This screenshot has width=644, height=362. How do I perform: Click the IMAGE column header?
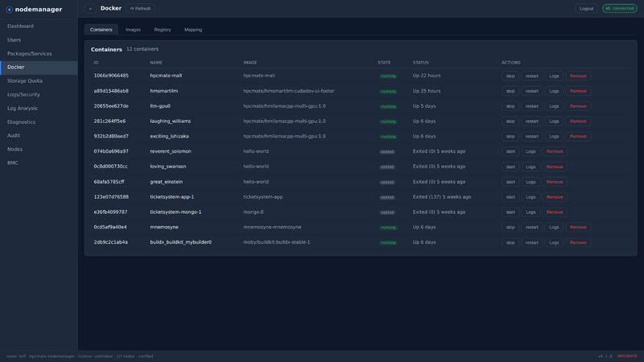[x=250, y=63]
